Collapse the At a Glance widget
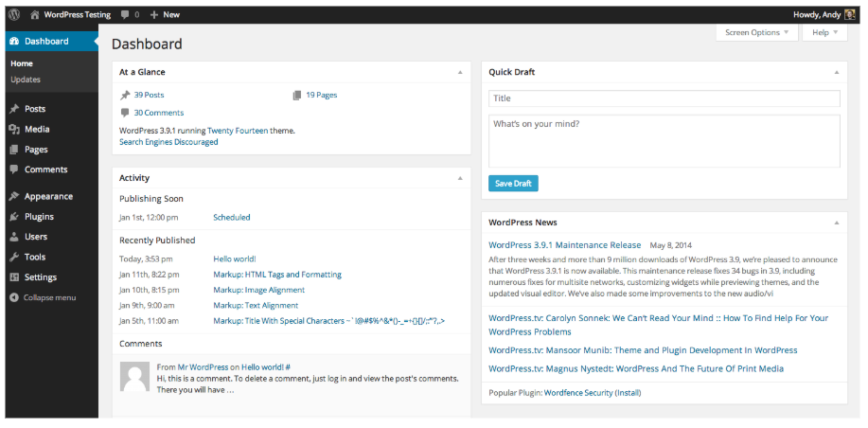Image resolution: width=868 pixels, height=428 pixels. tap(460, 73)
